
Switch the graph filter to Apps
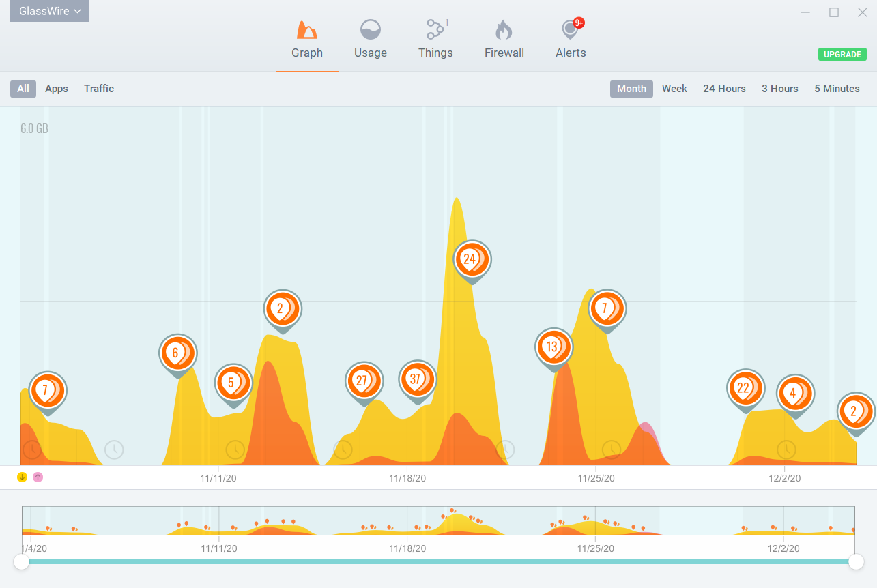coord(57,89)
